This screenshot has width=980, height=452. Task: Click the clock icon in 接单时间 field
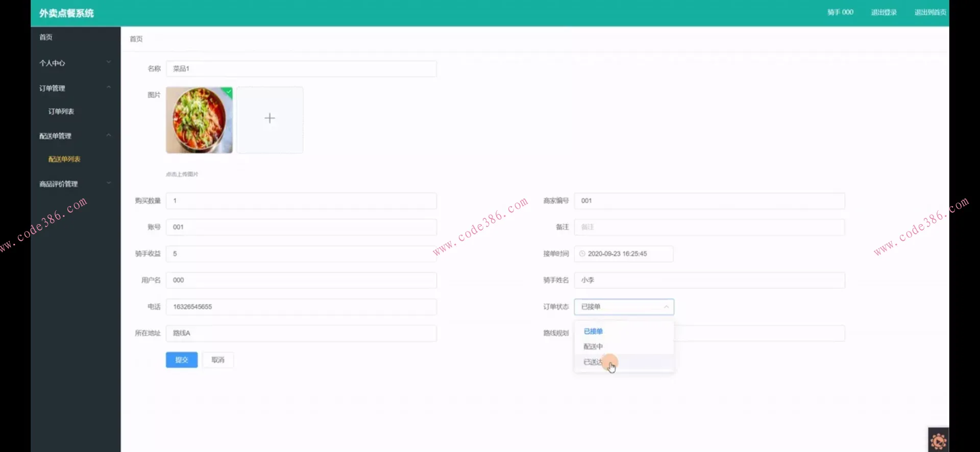pos(582,254)
